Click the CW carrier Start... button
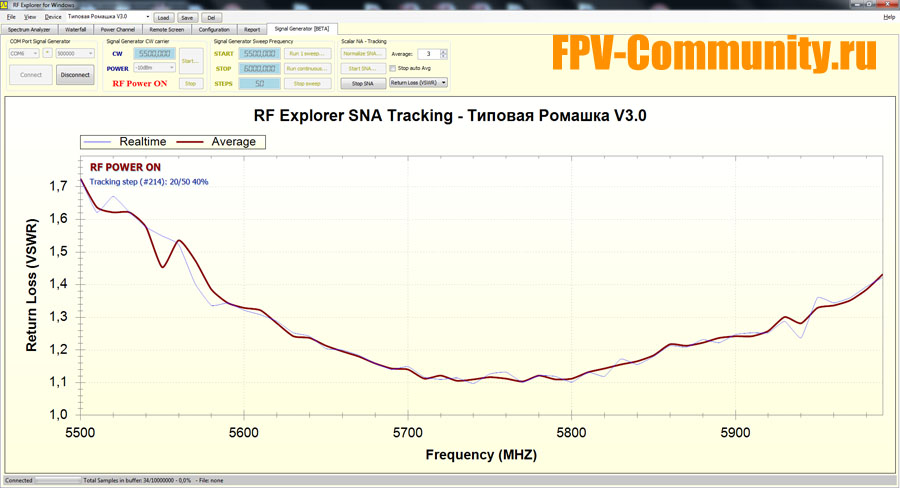Screen dimensions: 900x488 191,61
